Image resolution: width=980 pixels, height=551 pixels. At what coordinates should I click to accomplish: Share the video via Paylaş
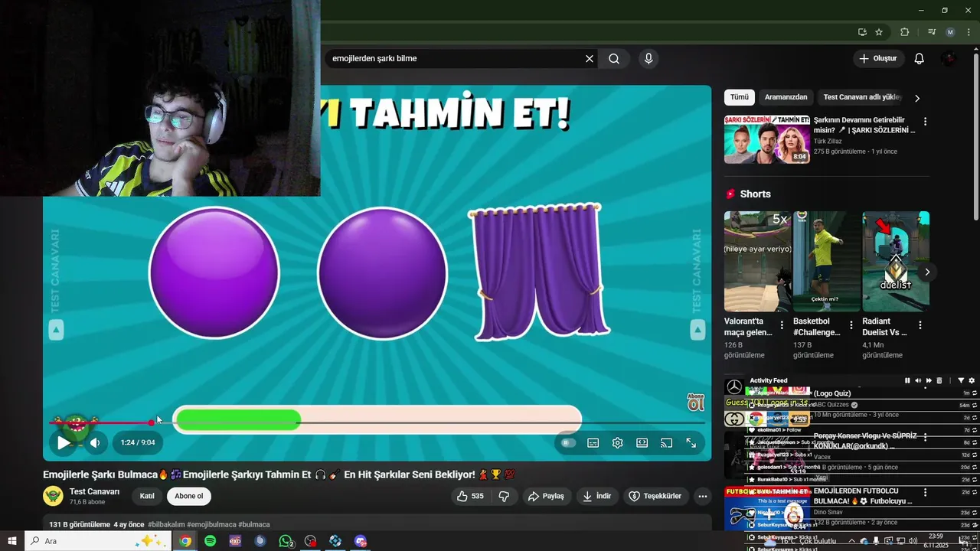(x=546, y=496)
